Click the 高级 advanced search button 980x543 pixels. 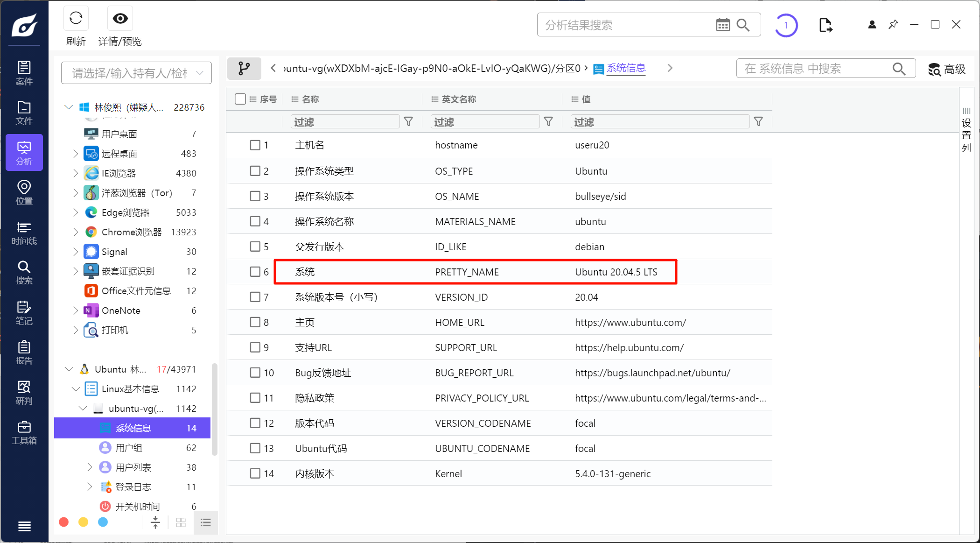coord(946,70)
